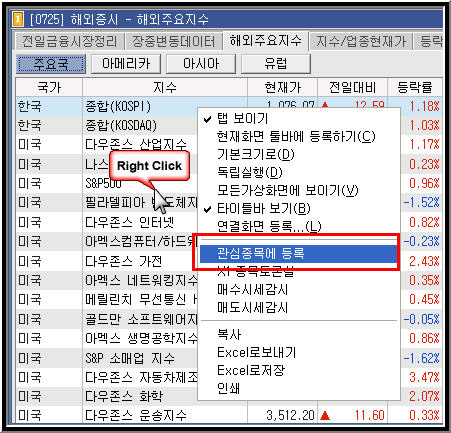
Task: Choose Excel로보내기 from menu
Action: [256, 352]
